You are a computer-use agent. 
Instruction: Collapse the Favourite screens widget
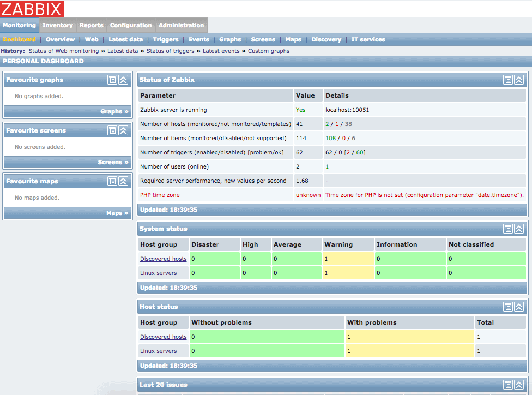123,130
